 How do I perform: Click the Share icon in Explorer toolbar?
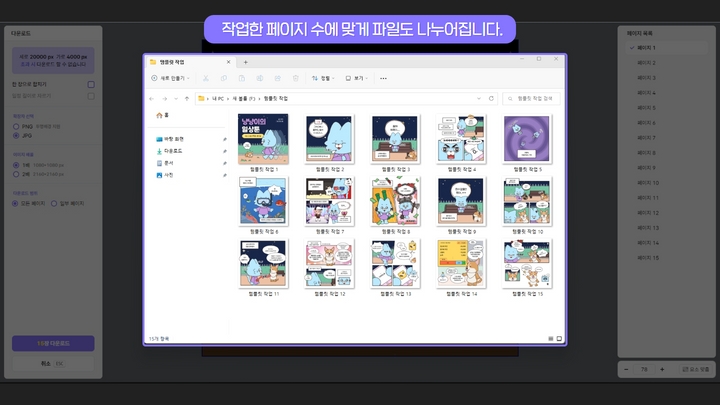click(x=277, y=79)
